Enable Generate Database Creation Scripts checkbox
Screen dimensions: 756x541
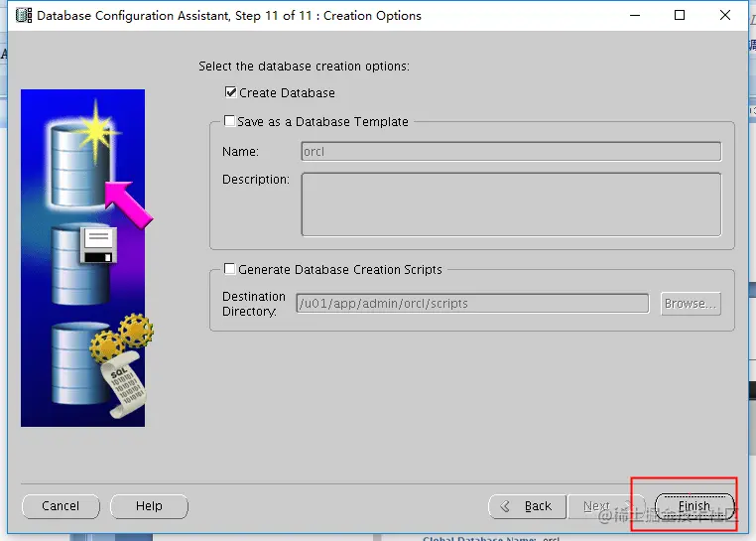pos(230,269)
